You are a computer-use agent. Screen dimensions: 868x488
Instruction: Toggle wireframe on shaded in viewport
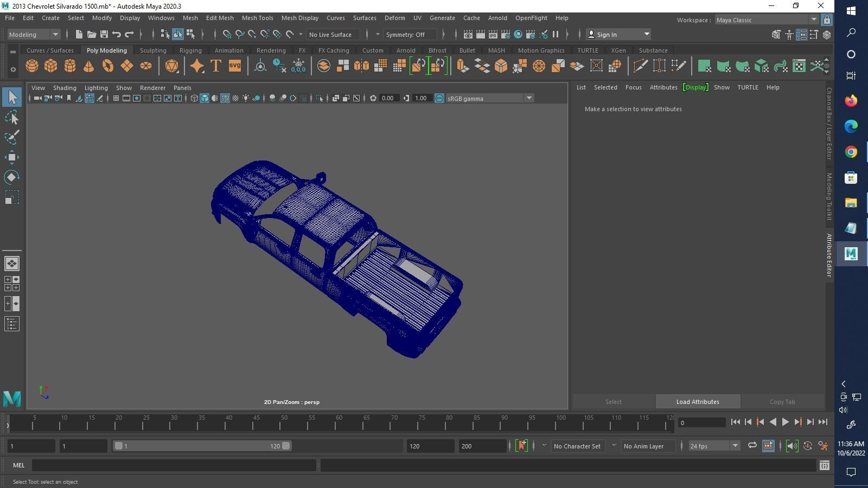[225, 98]
